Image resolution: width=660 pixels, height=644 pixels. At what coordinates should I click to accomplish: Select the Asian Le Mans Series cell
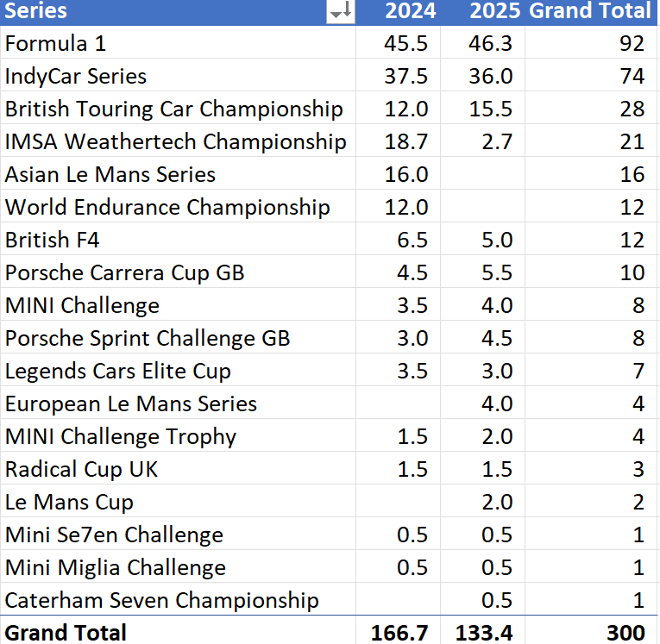110,174
